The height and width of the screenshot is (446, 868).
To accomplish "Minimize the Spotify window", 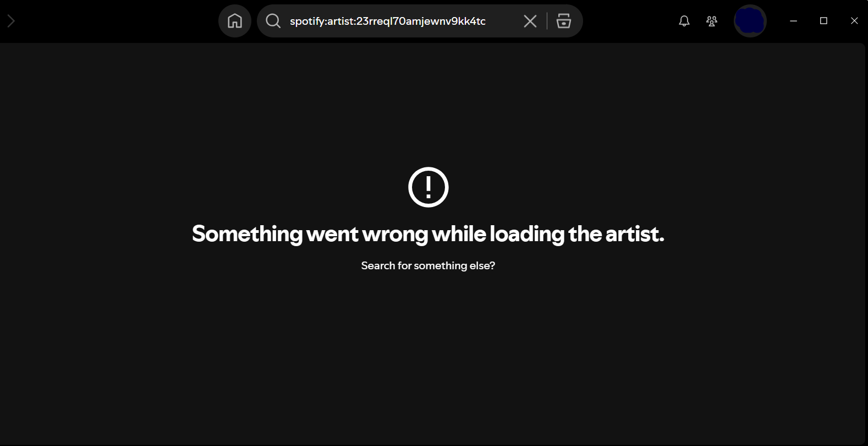I will (x=793, y=21).
